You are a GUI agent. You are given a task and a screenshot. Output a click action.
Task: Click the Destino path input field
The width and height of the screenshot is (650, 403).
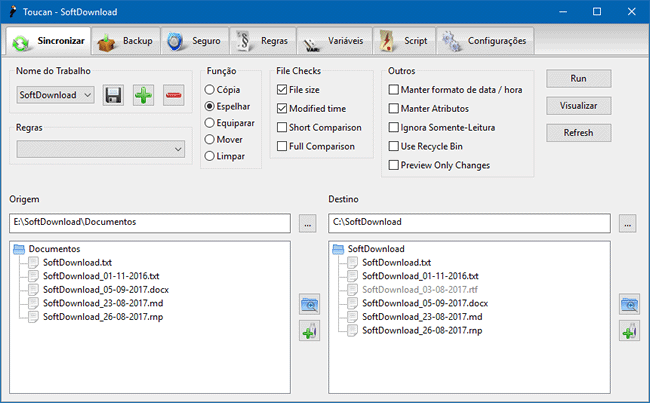click(470, 222)
